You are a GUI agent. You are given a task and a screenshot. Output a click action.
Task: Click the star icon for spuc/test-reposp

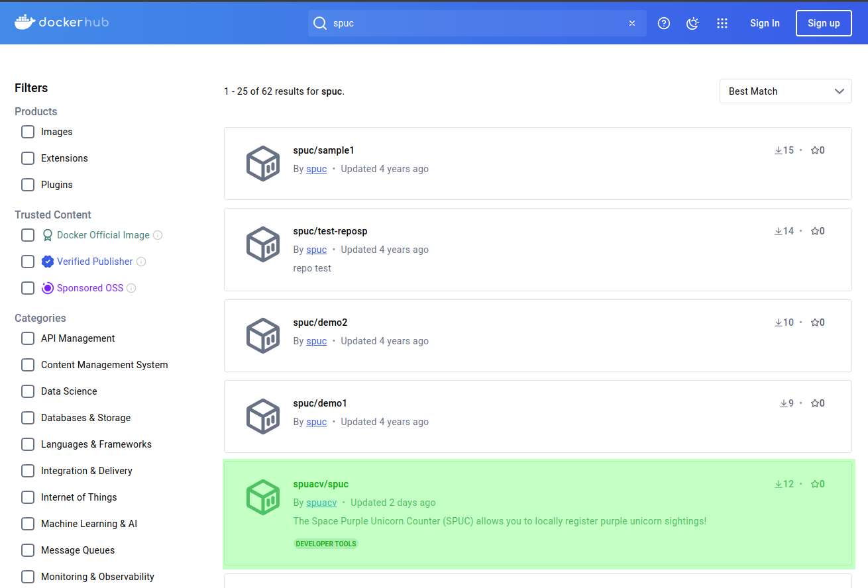pos(815,231)
